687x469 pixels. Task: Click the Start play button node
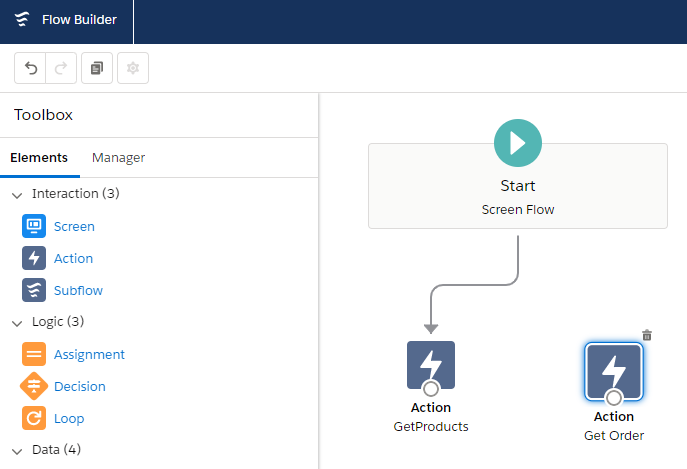(517, 143)
